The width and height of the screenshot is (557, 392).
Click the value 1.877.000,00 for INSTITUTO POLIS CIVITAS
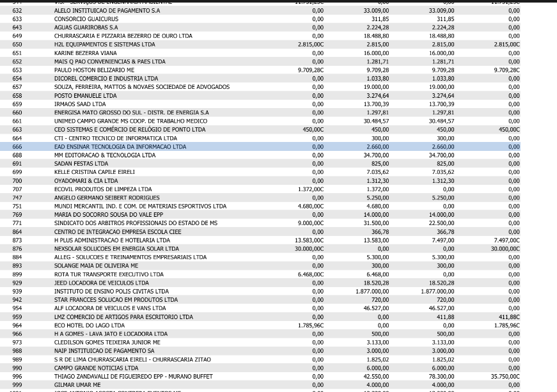pos(372,291)
